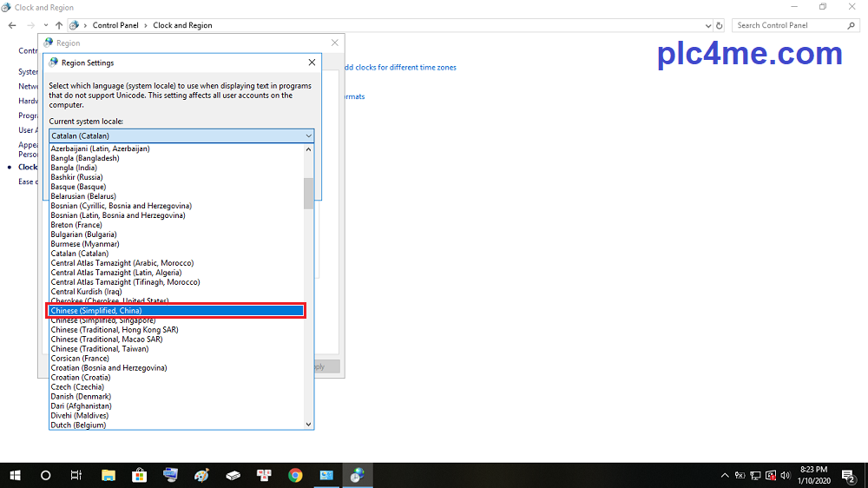
Task: Open the recent locations dropdown arrow
Action: click(x=45, y=25)
